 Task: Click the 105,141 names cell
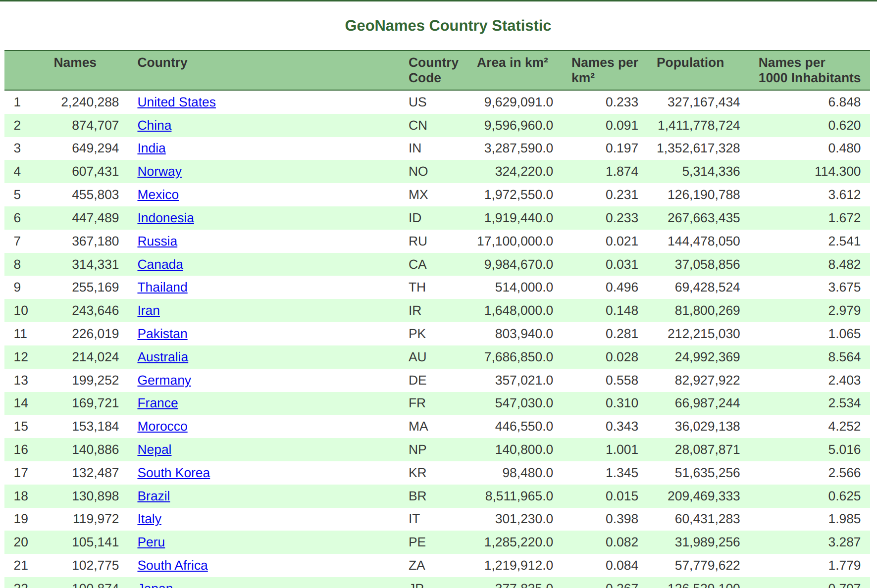[x=95, y=542]
